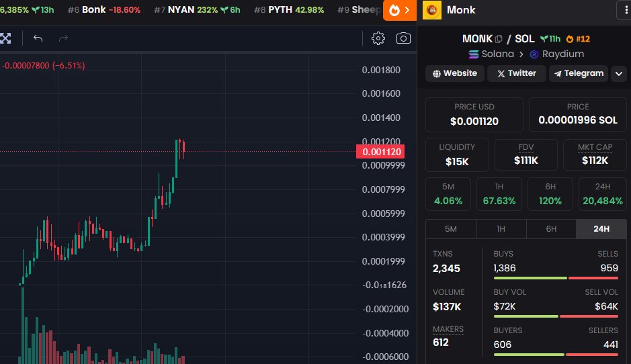Click the #12 trending rank badge
Viewport: 631px width, 364px height.
click(x=578, y=39)
